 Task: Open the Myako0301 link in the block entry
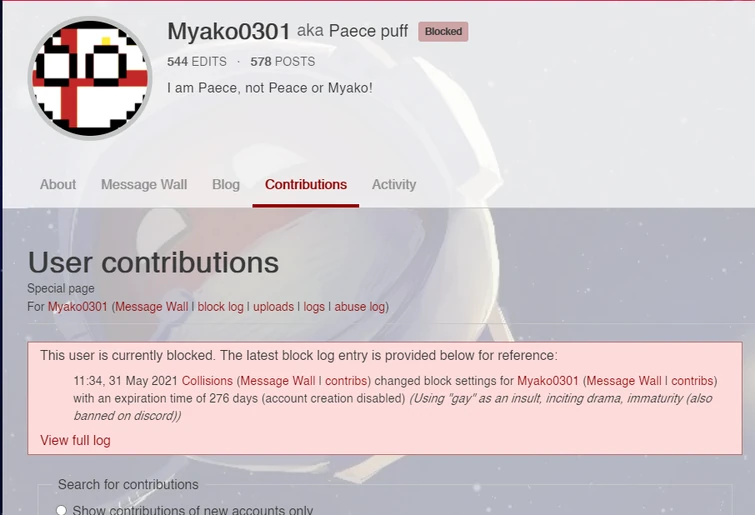pos(547,381)
